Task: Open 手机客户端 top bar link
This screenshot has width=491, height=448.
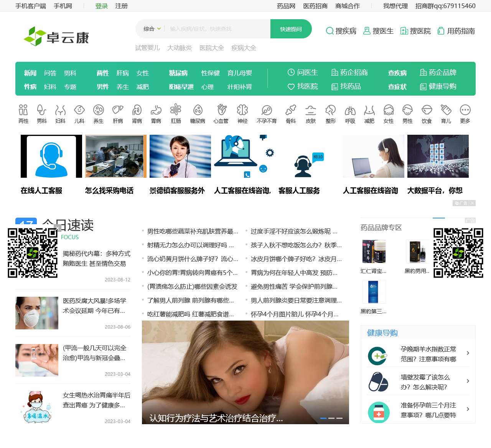Action: click(31, 6)
